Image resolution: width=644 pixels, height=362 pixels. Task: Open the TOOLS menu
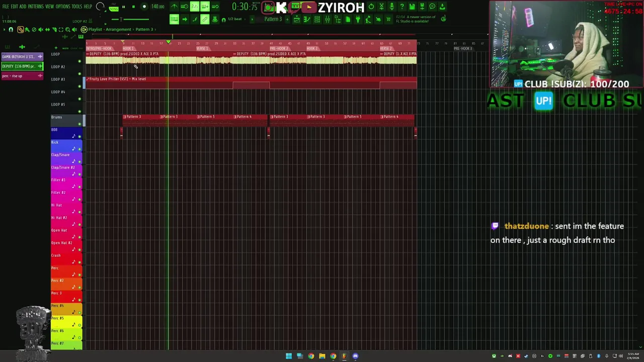76,7
